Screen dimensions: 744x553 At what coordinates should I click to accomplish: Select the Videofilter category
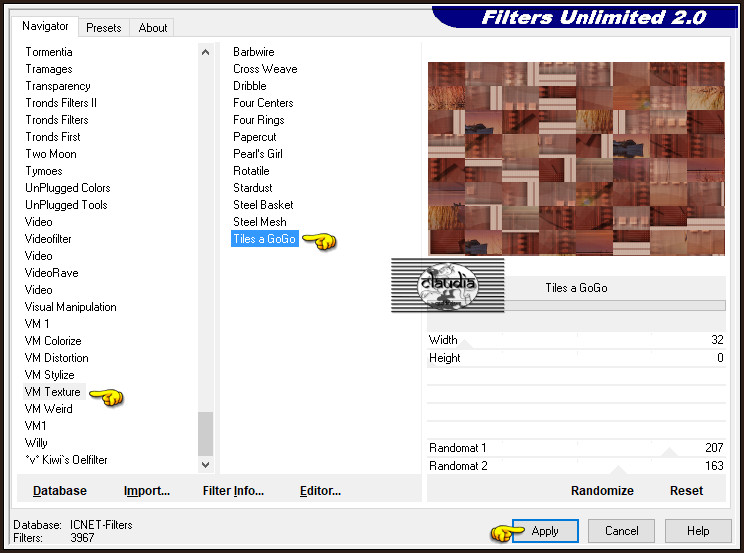pyautogui.click(x=48, y=239)
